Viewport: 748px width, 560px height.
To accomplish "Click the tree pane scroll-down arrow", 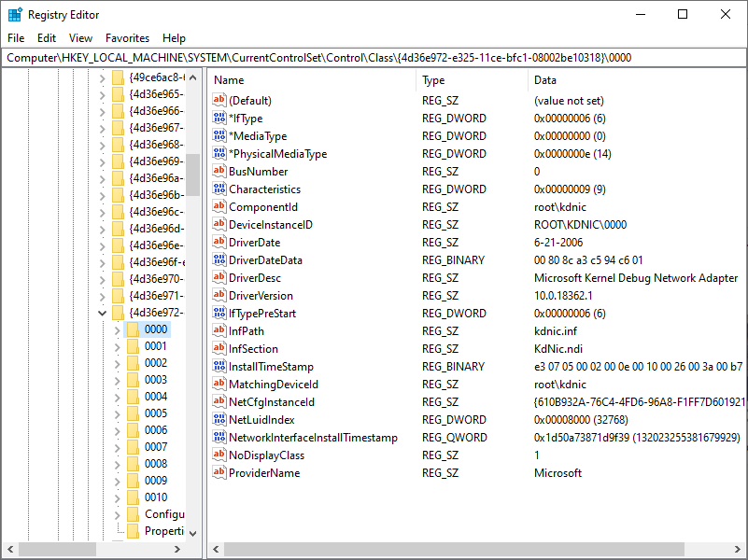I will [192, 533].
